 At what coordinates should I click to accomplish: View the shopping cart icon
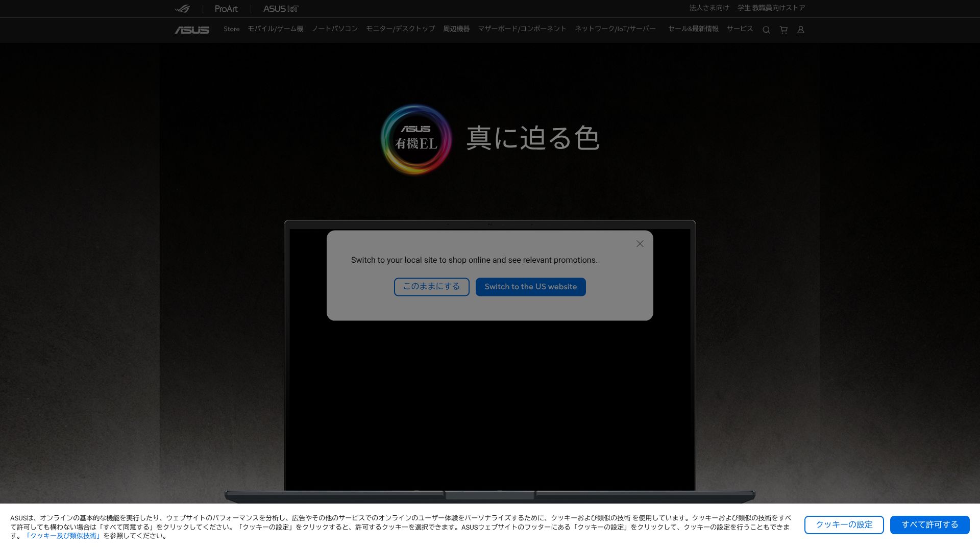point(783,30)
